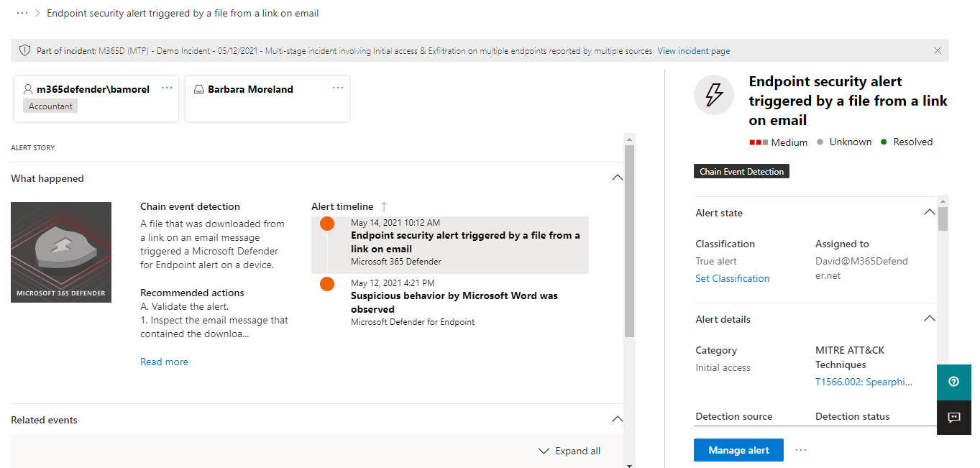Screen dimensions: 980x468
Task: Click Expand all in Related events
Action: (569, 451)
